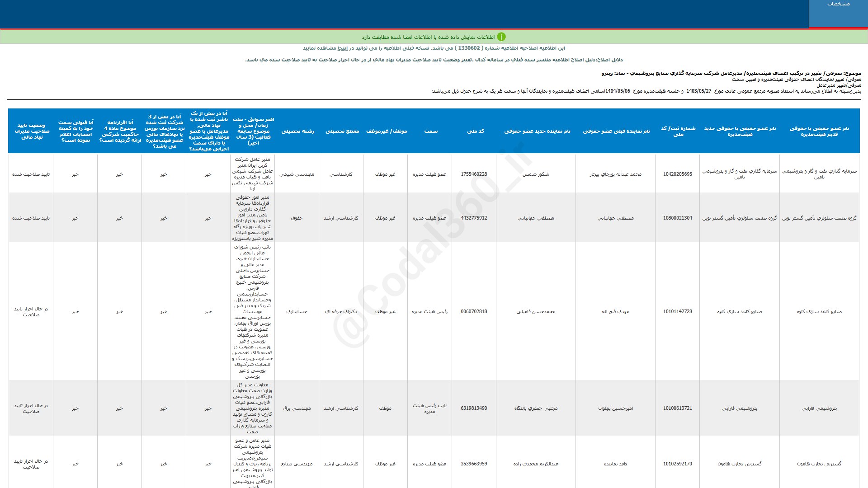
Task: Click the first تایید صلاحیت شده status cell
Action: tap(31, 174)
